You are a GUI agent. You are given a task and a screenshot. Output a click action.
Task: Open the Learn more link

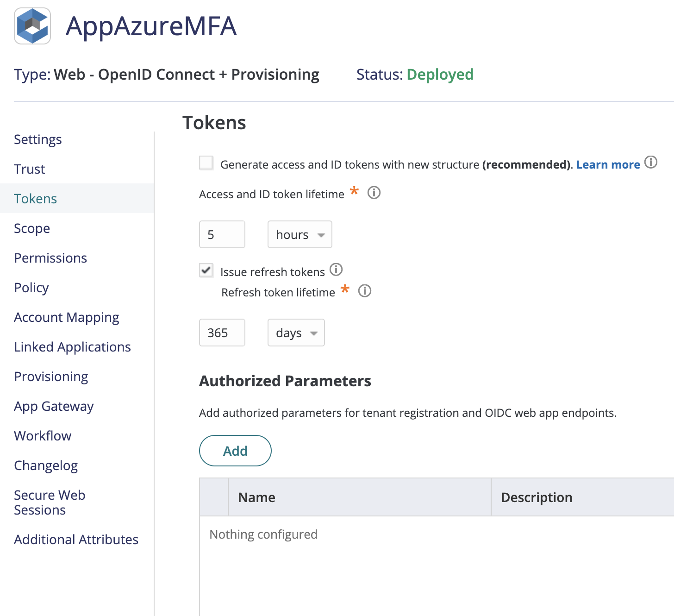click(608, 164)
